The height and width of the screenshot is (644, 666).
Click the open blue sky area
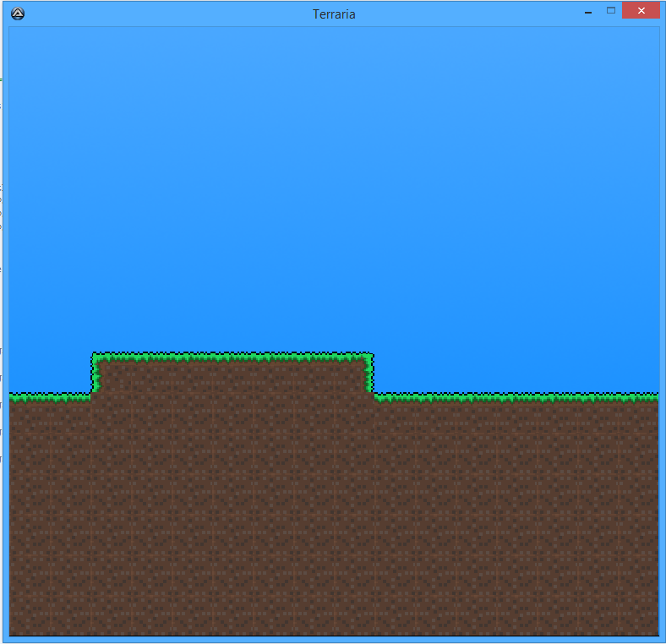click(338, 169)
